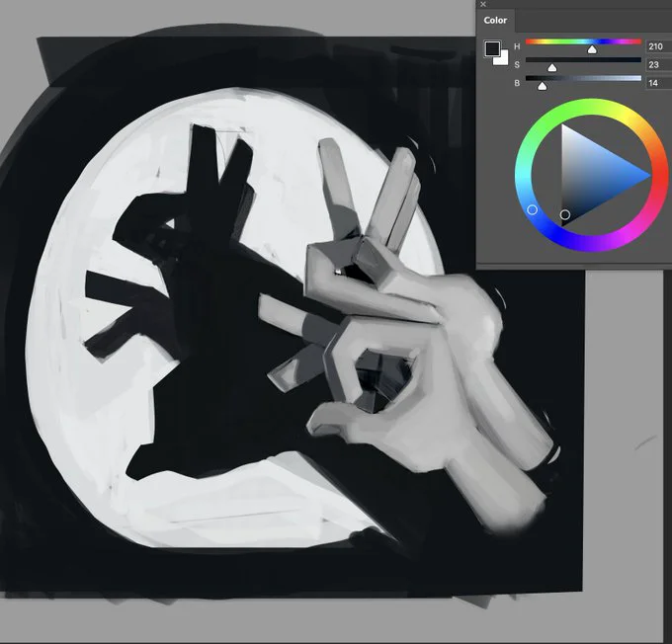Viewport: 672px width, 644px height.
Task: Click the hue ring marker circle
Action: tap(532, 209)
